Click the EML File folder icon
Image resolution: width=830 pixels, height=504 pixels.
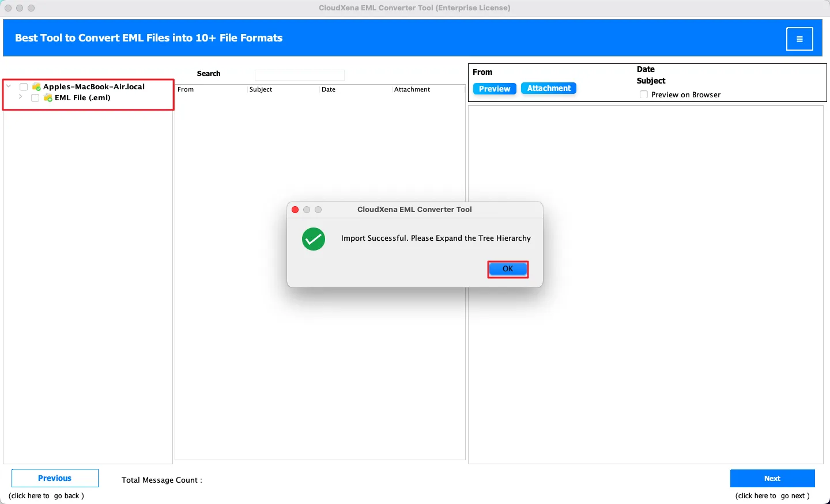[48, 98]
